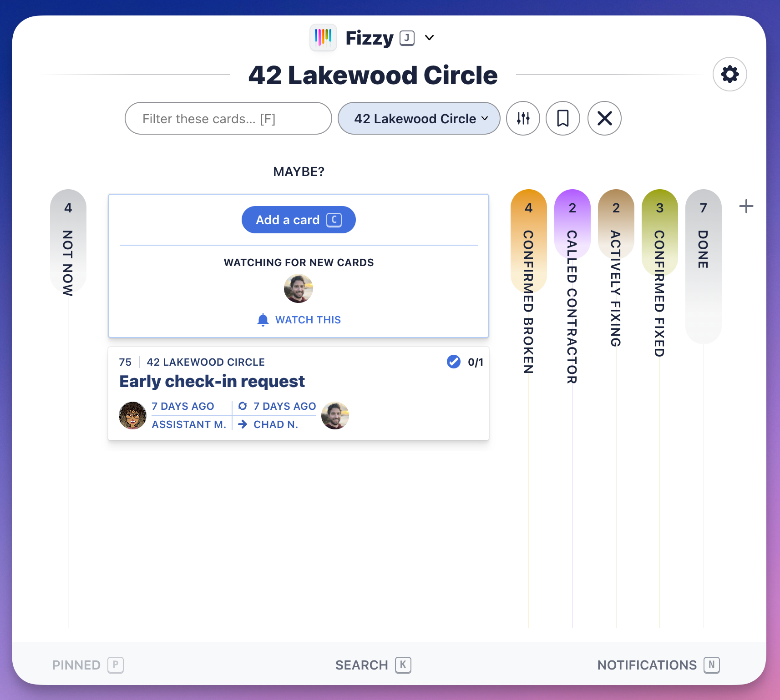Image resolution: width=780 pixels, height=700 pixels.
Task: Click the assignment arrow icon next to CHAD N.
Action: tap(242, 424)
